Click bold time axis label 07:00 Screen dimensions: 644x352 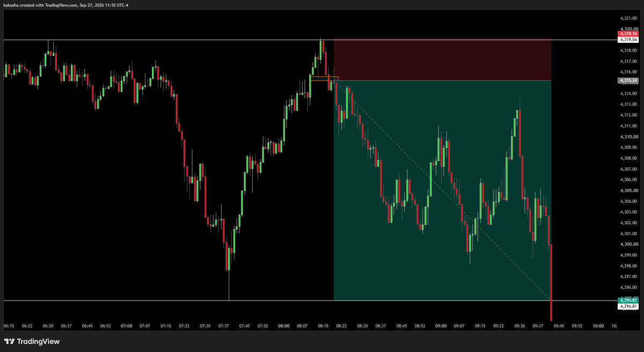pos(127,326)
